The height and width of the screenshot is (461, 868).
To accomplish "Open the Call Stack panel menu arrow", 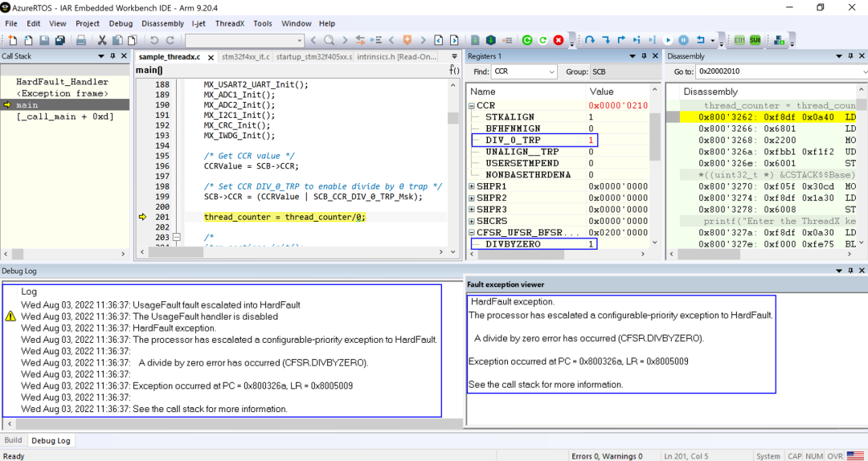I will coord(101,56).
